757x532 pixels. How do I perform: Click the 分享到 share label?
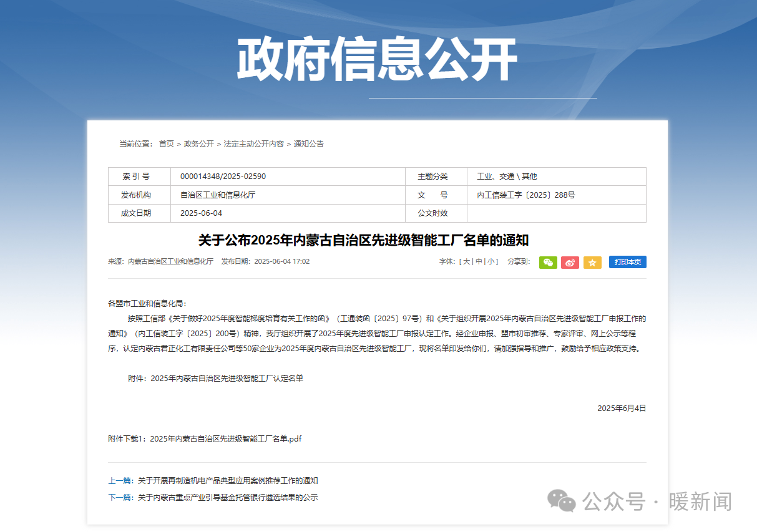(x=520, y=262)
